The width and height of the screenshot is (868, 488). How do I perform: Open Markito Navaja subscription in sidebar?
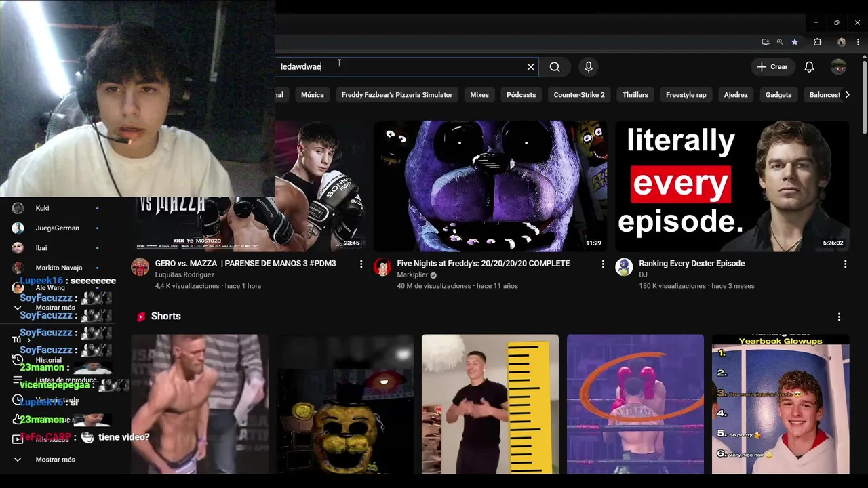(x=59, y=268)
